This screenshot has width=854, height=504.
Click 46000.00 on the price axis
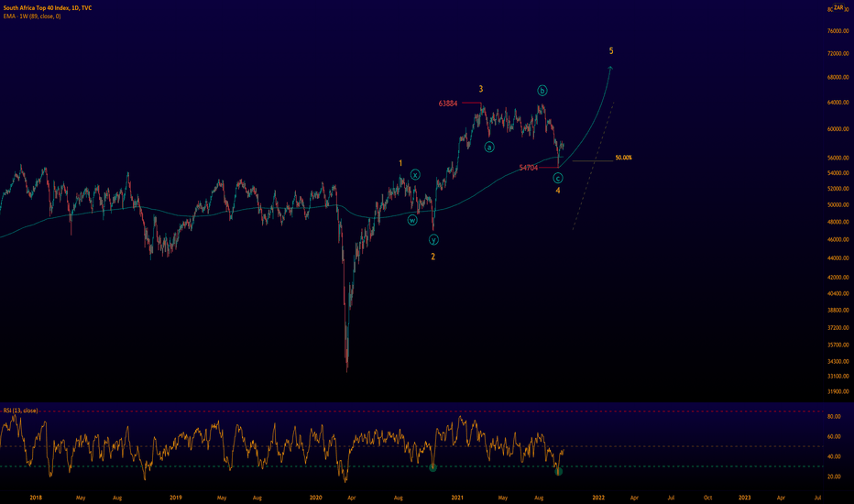pyautogui.click(x=838, y=240)
